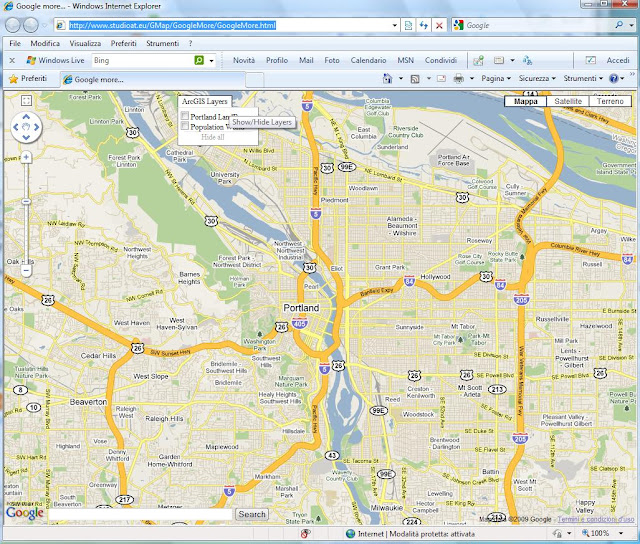
Task: Click the hand icon in the pan control
Action: coord(26,127)
